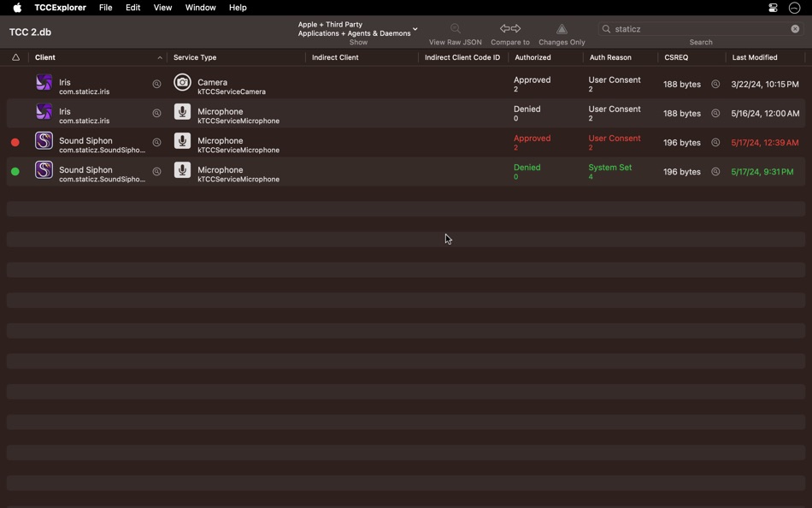Open the Edit menu
This screenshot has width=812, height=508.
(x=132, y=7)
